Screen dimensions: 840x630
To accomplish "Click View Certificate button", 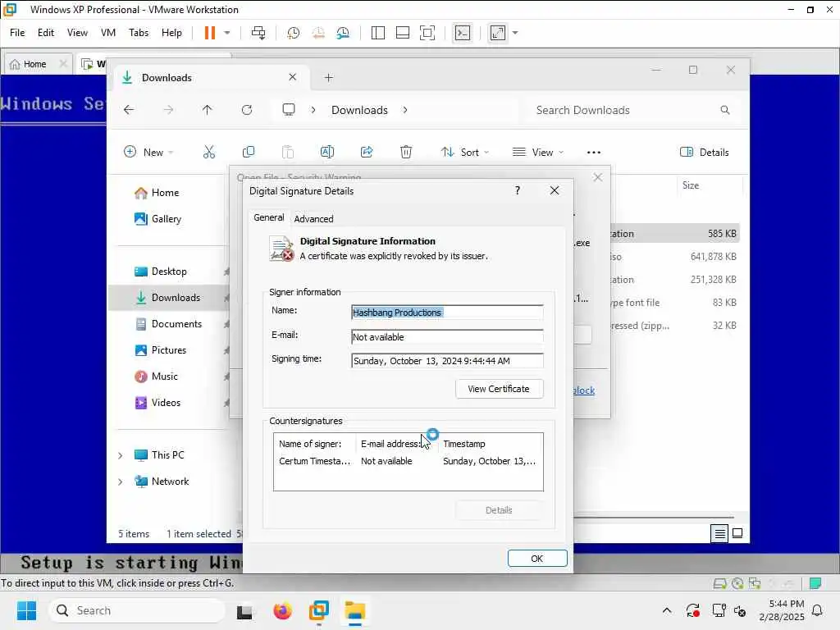I will 499,389.
